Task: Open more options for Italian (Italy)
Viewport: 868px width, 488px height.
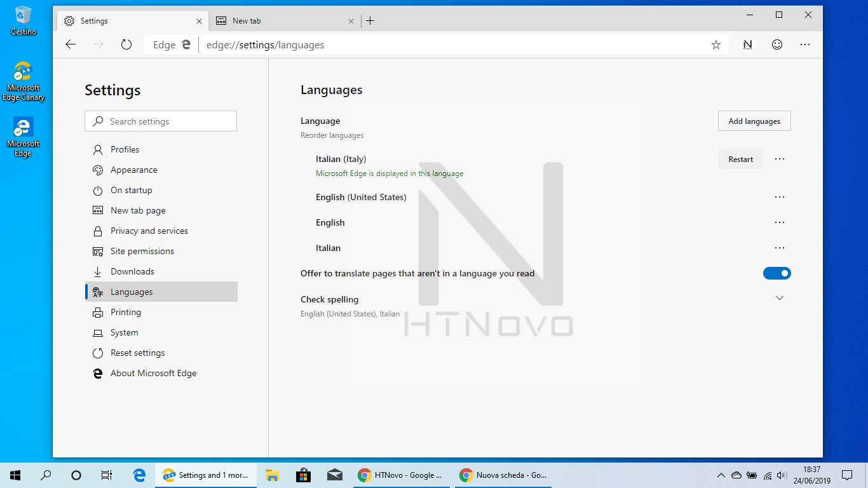Action: coord(780,159)
